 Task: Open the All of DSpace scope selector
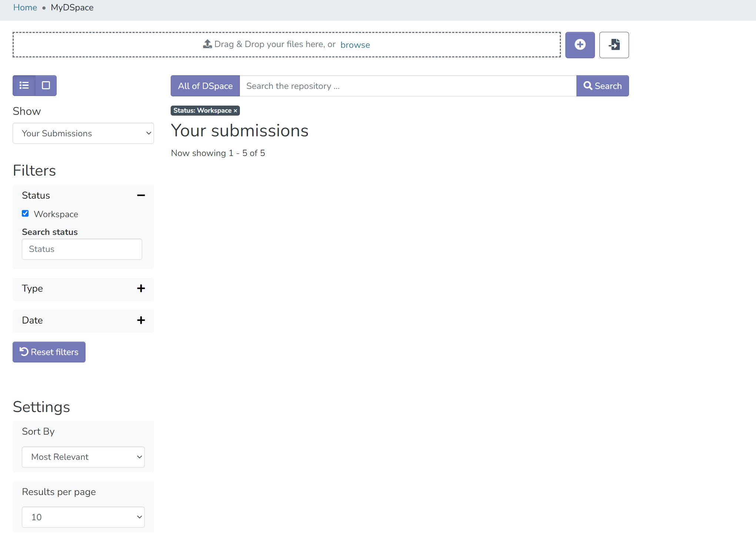click(205, 86)
